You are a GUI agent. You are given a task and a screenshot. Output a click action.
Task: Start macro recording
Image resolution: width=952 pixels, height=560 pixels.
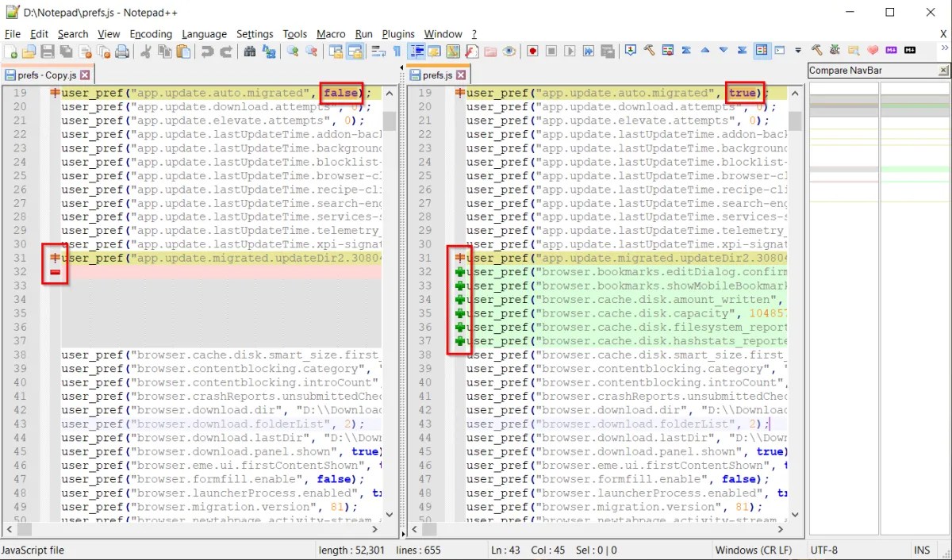(x=533, y=51)
